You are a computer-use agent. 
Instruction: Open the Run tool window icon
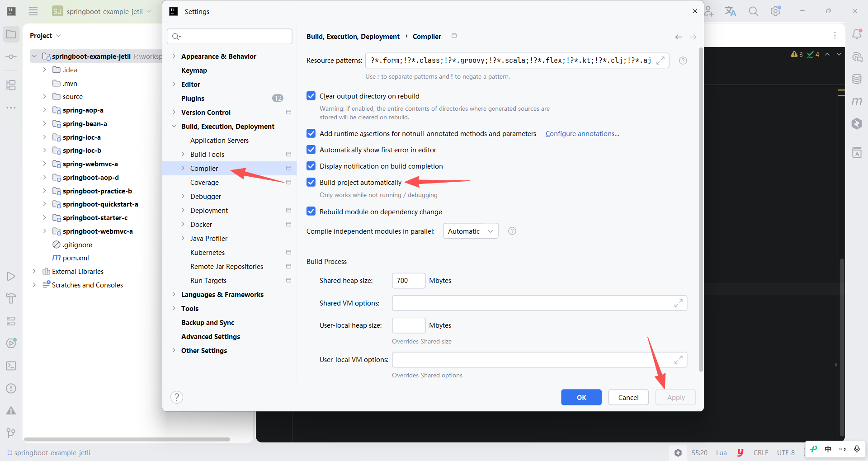pos(11,276)
